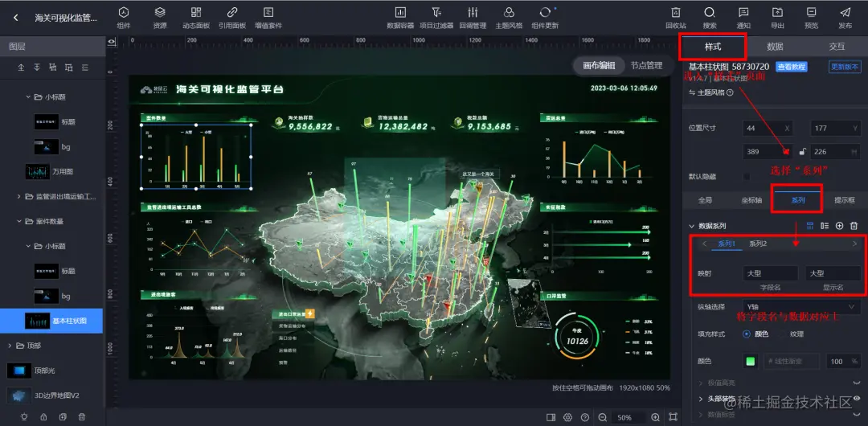Select the 万用图 layer thumbnail
The height and width of the screenshot is (426, 868).
click(38, 172)
